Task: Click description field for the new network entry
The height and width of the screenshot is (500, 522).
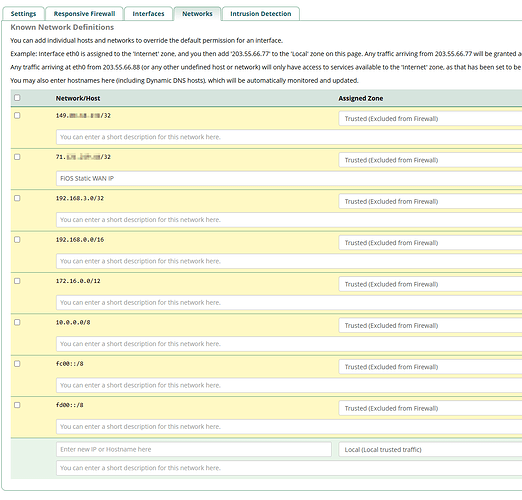Action: [289, 468]
